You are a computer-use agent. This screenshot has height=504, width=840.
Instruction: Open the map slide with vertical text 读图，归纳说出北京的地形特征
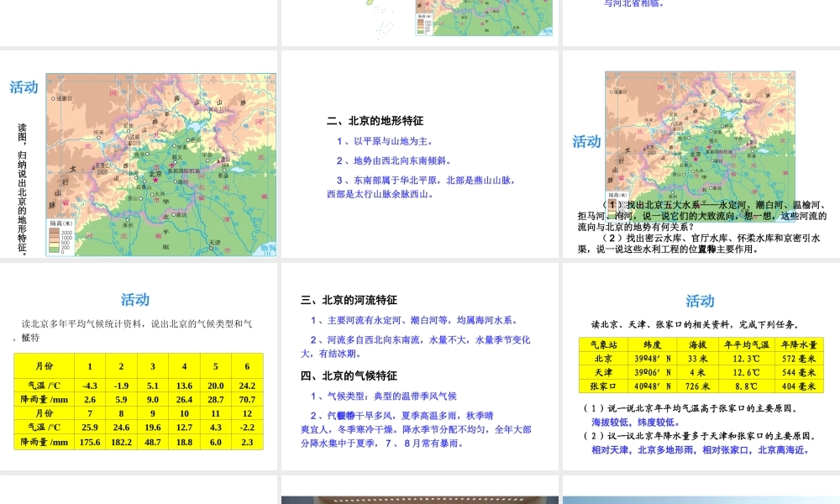pyautogui.click(x=139, y=154)
